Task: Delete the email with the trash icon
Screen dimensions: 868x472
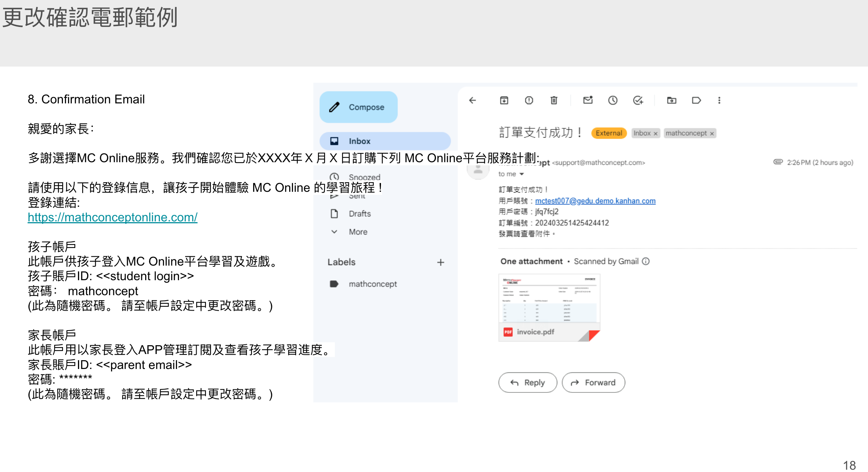Action: click(x=554, y=100)
